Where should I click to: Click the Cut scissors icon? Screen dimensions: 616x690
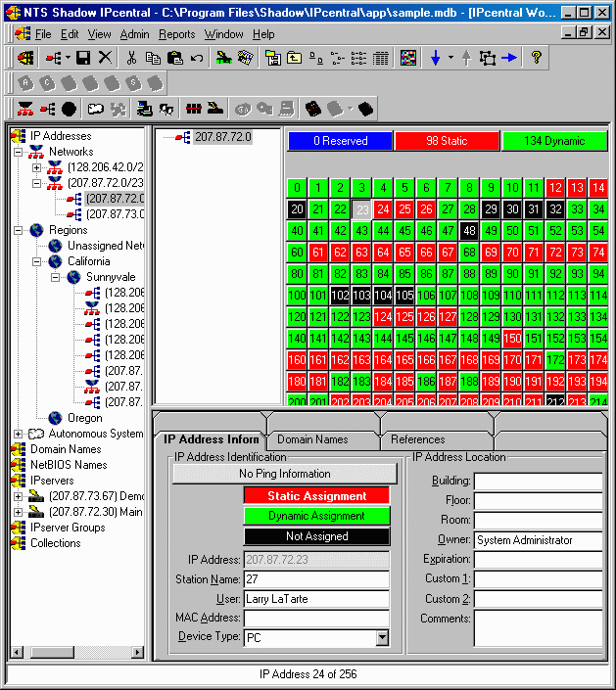(131, 58)
